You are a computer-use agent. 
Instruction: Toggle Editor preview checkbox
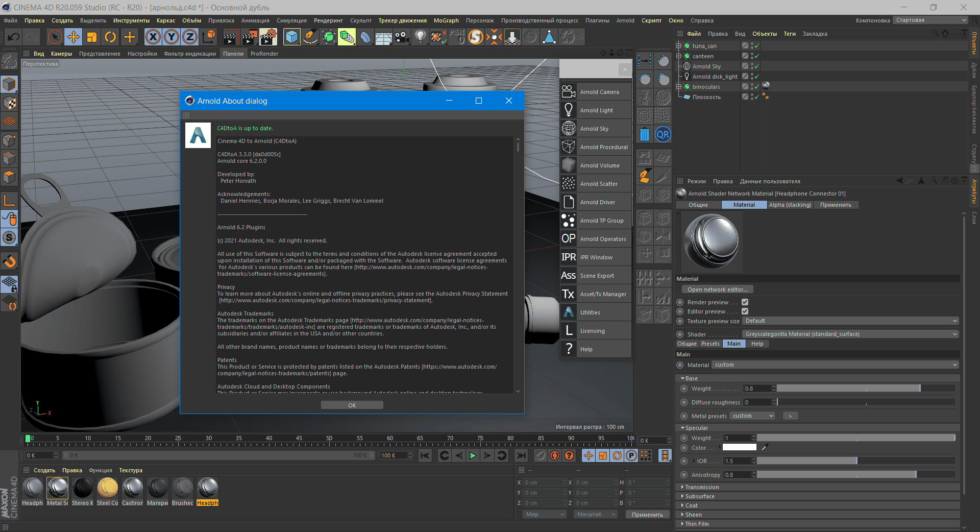click(x=745, y=311)
